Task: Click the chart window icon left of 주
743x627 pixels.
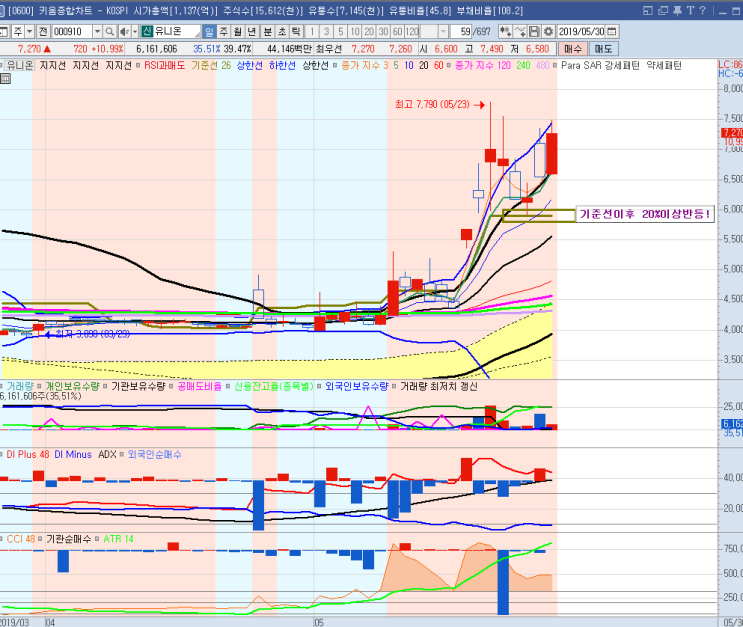Action: tap(4, 32)
